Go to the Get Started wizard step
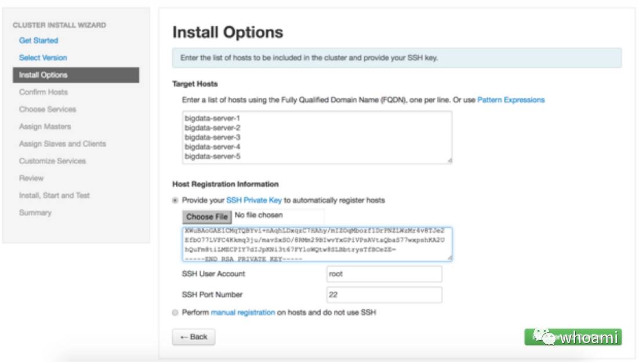This screenshot has width=639, height=364. coord(38,41)
